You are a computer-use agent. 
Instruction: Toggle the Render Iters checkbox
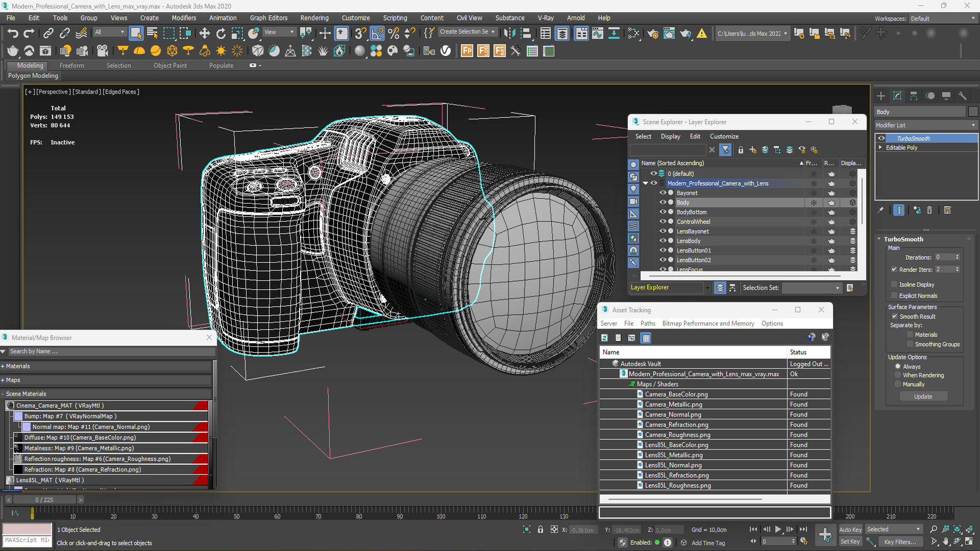(894, 269)
